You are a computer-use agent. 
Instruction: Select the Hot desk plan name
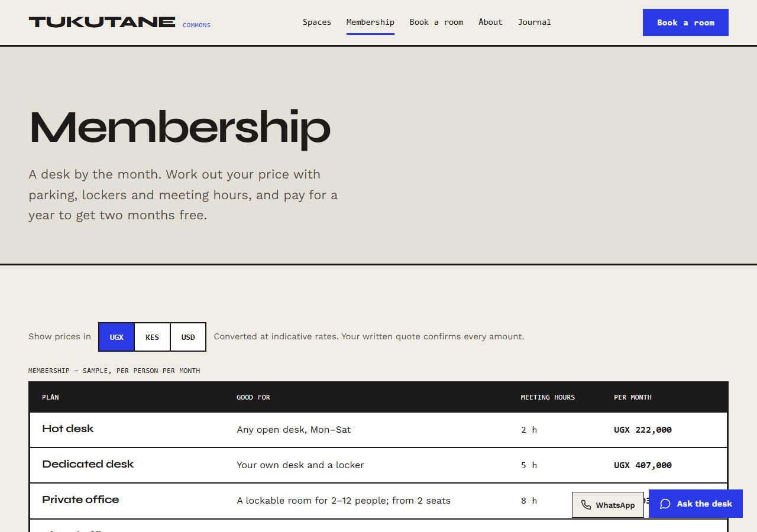[x=68, y=429]
